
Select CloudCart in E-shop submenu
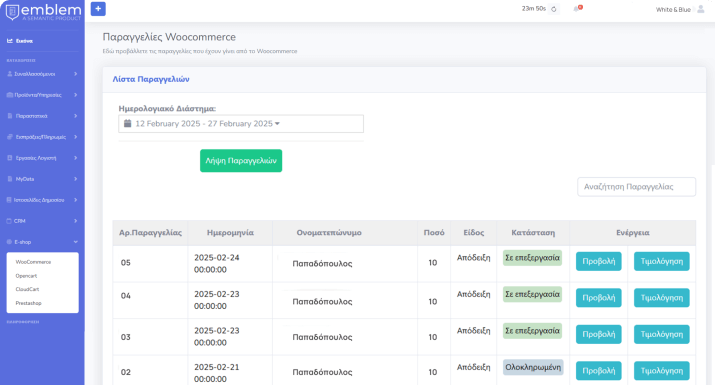point(27,289)
